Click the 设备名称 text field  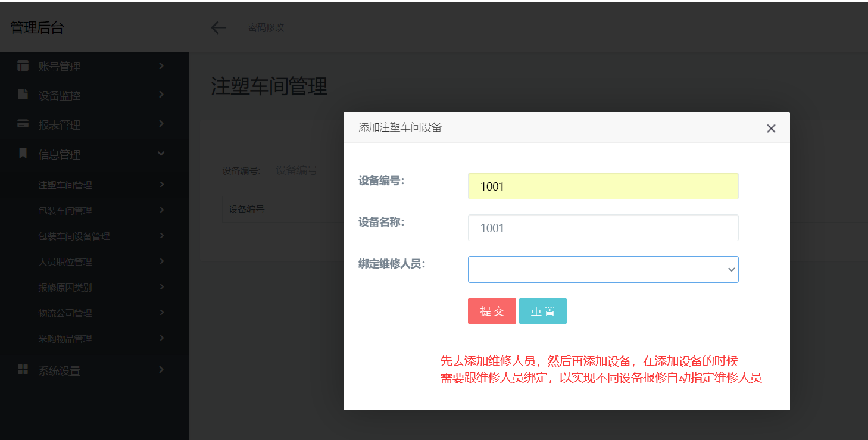[x=602, y=228]
